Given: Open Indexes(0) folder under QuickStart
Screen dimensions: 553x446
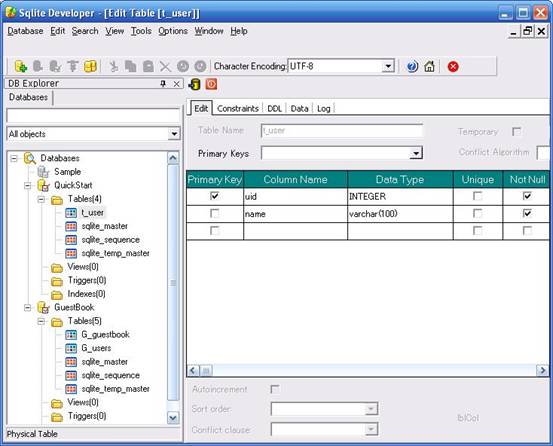Looking at the screenshot, I should point(86,294).
